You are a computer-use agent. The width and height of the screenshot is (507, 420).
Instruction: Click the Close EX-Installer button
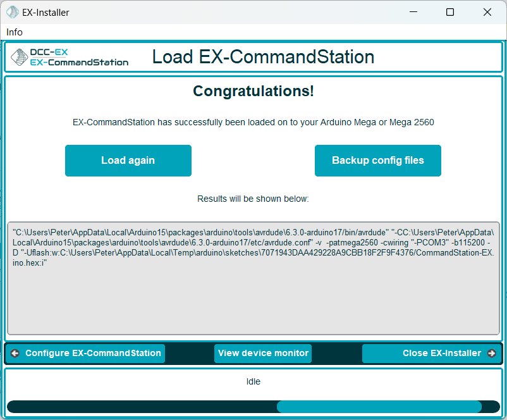coord(432,353)
